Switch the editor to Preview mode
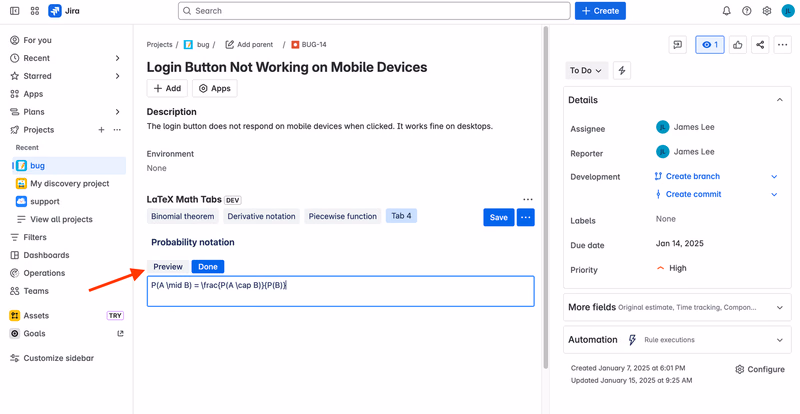 pos(168,266)
